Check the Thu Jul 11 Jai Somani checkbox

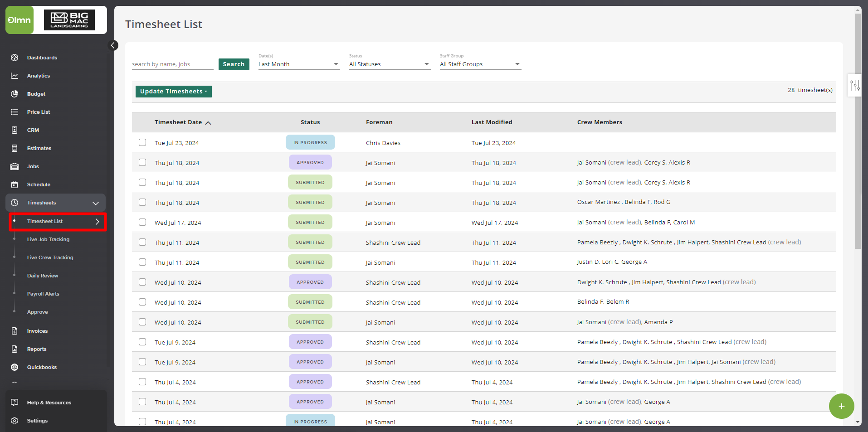click(x=142, y=262)
